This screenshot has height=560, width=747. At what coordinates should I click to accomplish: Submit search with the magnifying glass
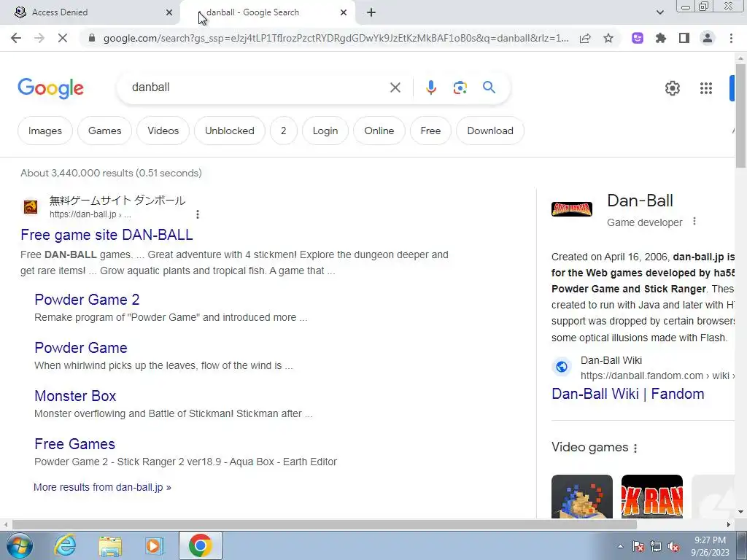[489, 87]
